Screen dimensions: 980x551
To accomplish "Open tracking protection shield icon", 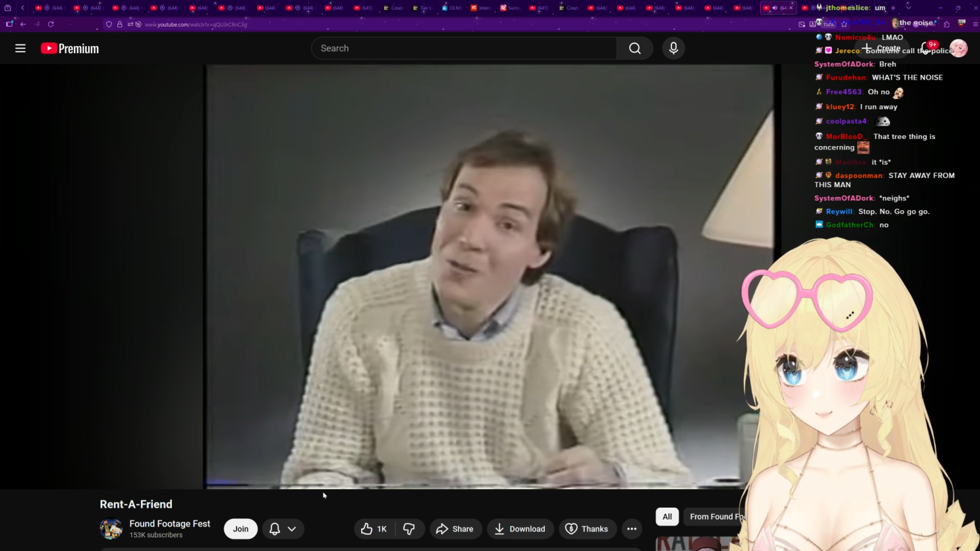I will pyautogui.click(x=109, y=24).
